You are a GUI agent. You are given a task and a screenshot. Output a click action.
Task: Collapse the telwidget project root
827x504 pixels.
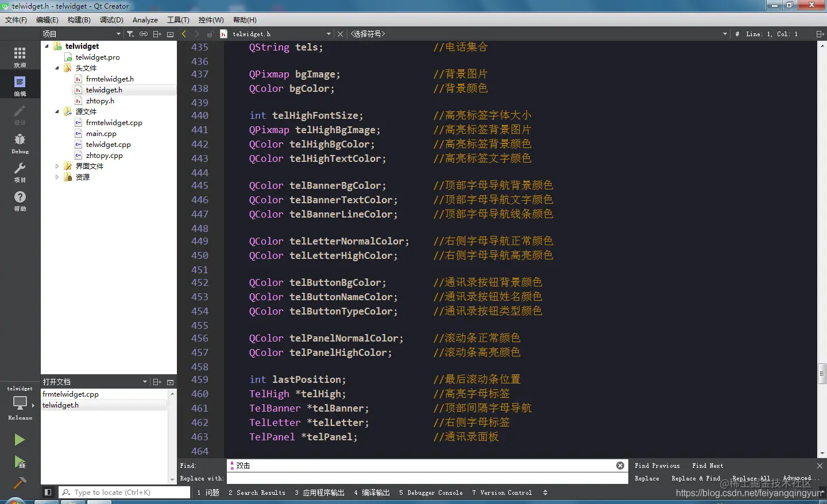(x=47, y=46)
